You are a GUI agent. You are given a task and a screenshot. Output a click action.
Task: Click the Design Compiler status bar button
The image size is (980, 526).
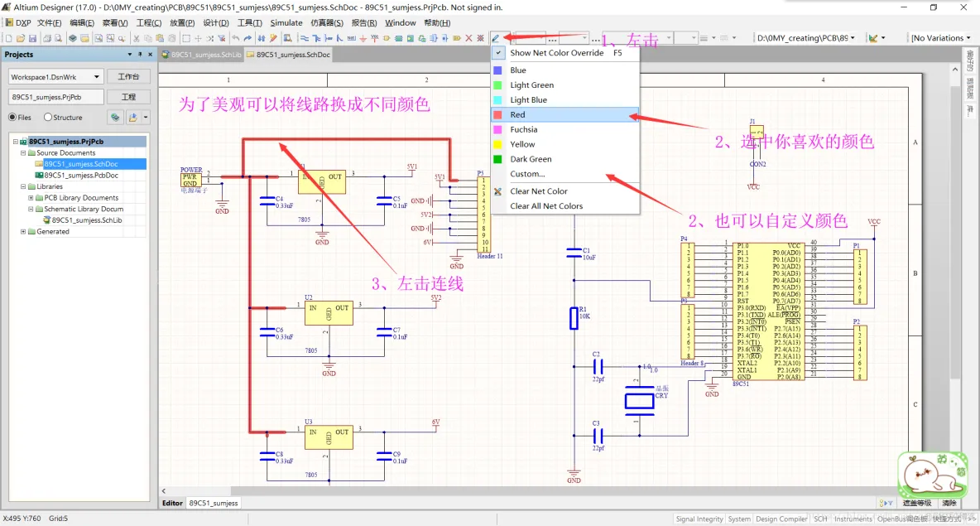[x=781, y=519]
